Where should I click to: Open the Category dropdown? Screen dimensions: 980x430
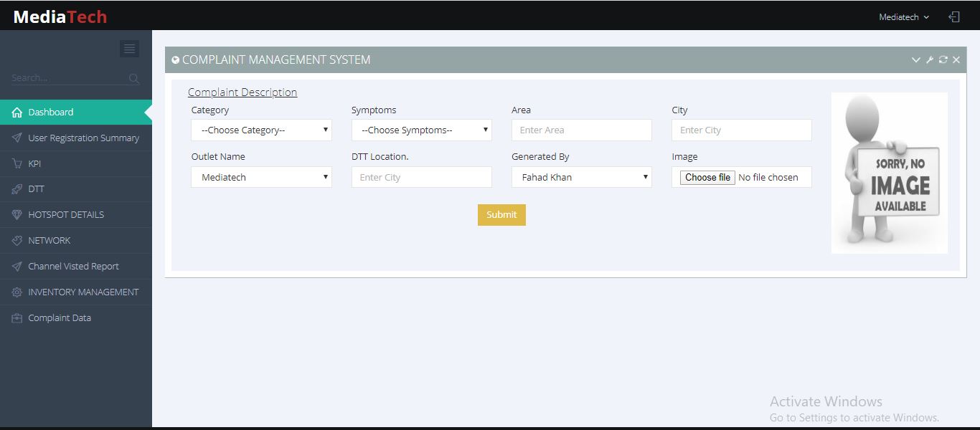(x=261, y=130)
